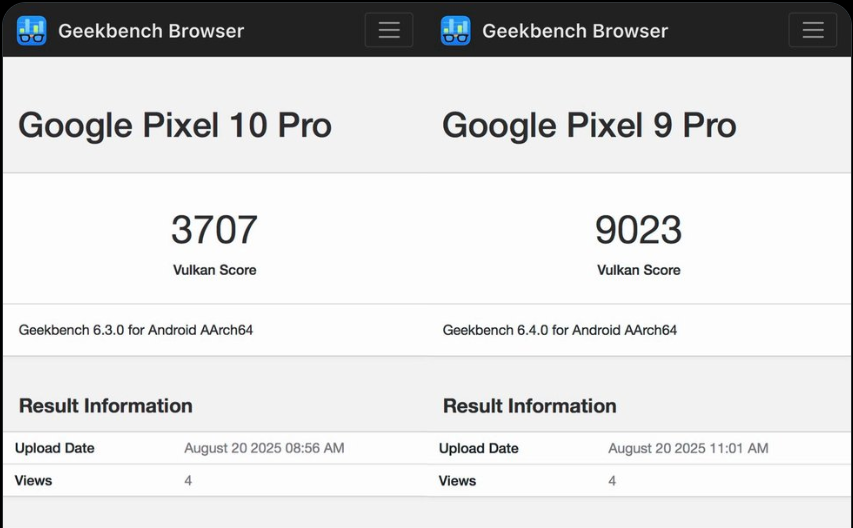This screenshot has width=853, height=528.
Task: Click the Geekbench 6.3.0 for Android AArch64 text
Action: [x=136, y=330]
